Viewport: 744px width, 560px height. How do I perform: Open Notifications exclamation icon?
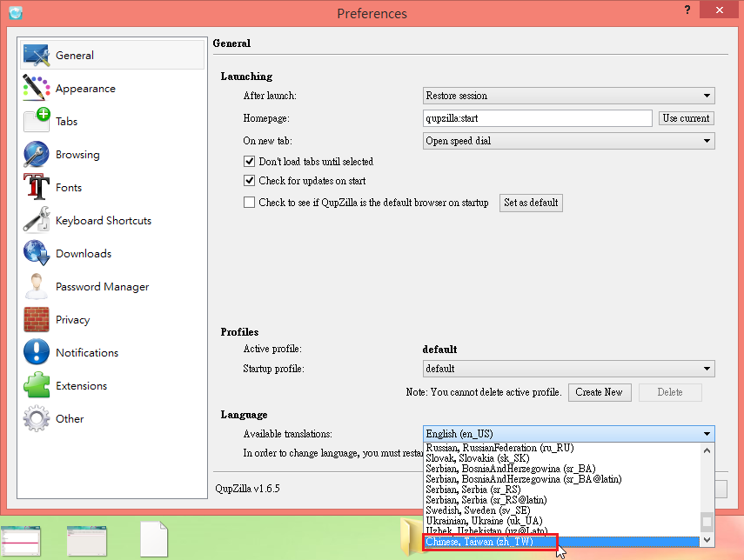37,352
